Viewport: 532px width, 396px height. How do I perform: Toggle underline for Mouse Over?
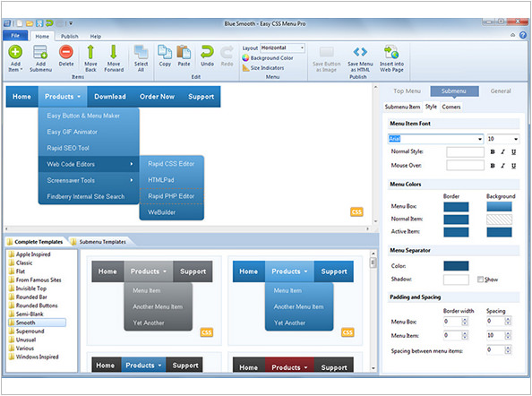(513, 166)
